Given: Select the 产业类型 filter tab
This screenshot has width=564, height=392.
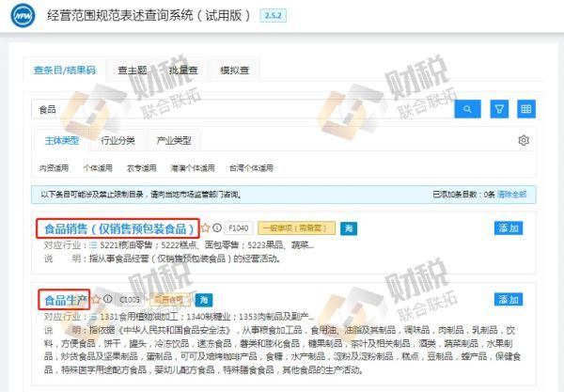Looking at the screenshot, I should click(174, 141).
